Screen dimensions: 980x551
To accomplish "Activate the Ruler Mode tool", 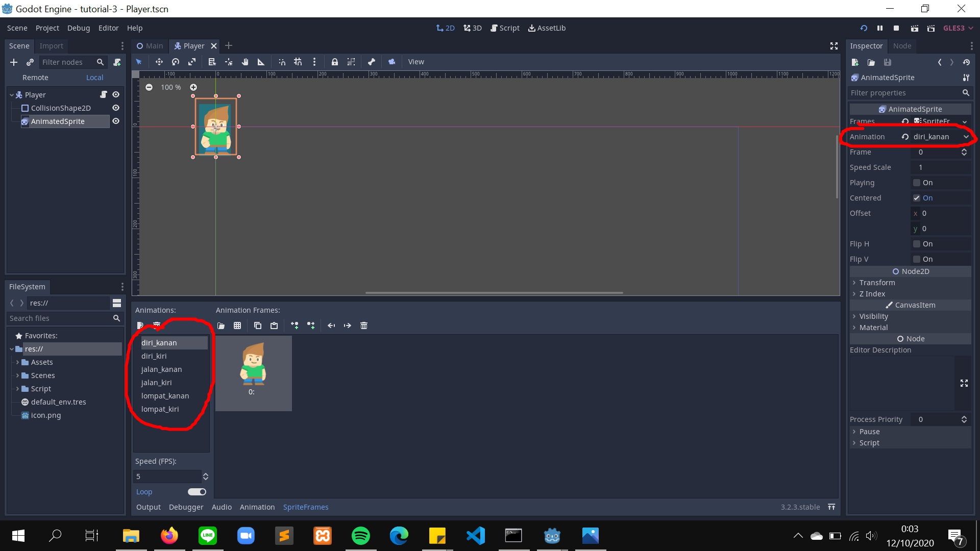I will click(261, 62).
